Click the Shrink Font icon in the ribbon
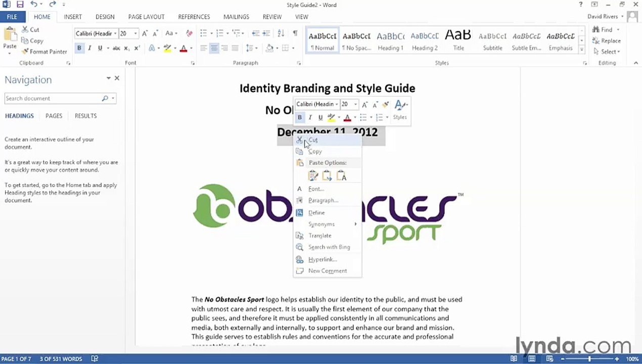 (155, 33)
